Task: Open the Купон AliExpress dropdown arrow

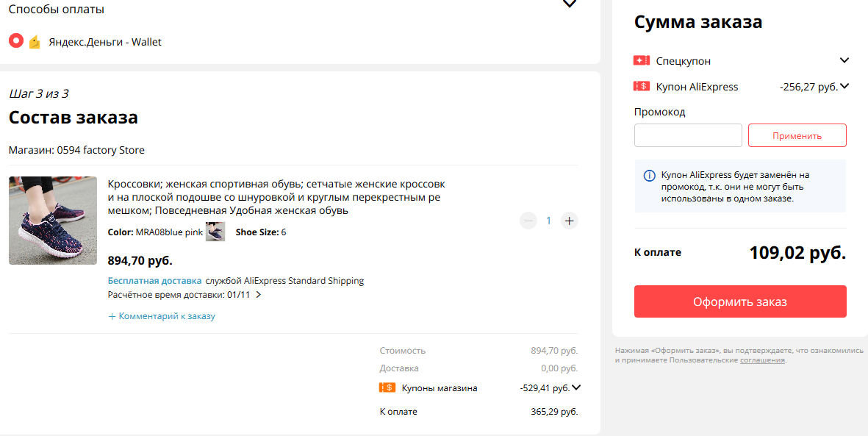Action: pyautogui.click(x=844, y=86)
